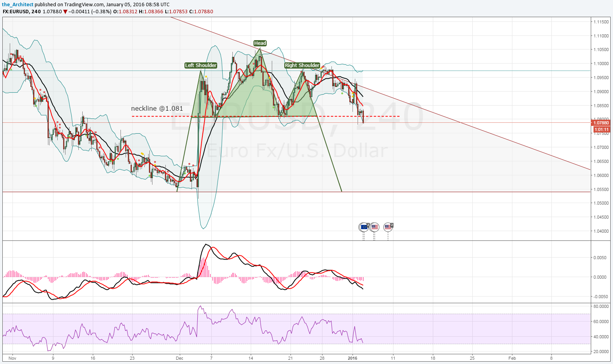Click the −0.00411 (−0.38%) change value
Viewport: 613px width, 364px height.
[x=90, y=12]
